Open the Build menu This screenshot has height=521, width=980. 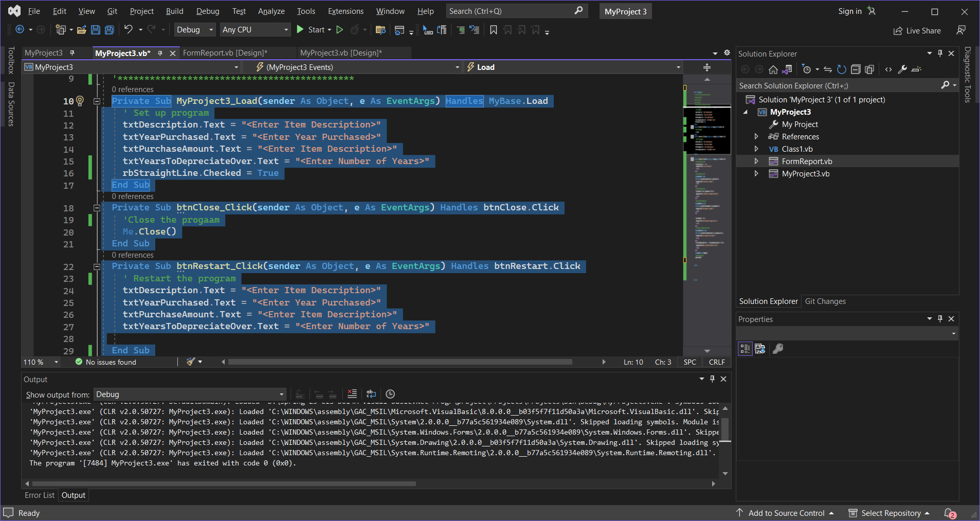[174, 11]
